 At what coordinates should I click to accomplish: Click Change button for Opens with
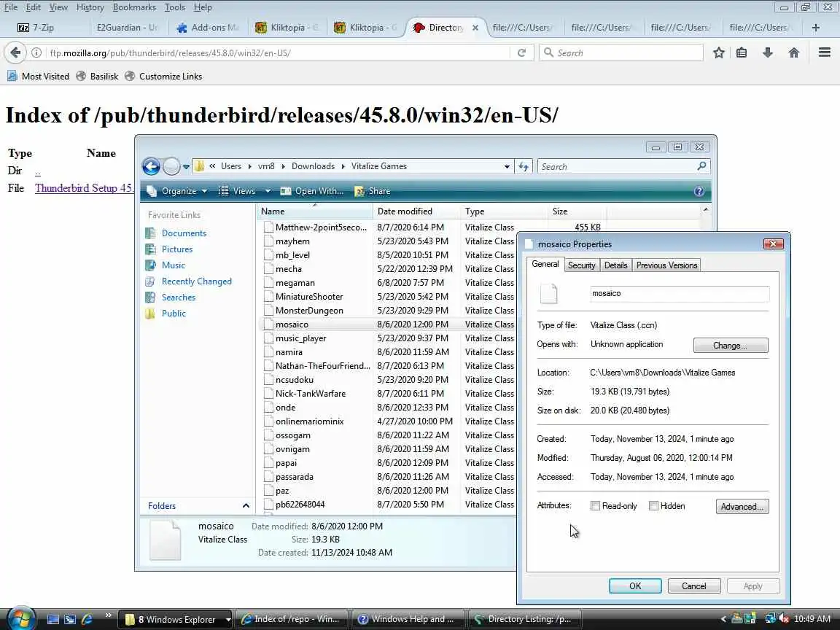(730, 346)
